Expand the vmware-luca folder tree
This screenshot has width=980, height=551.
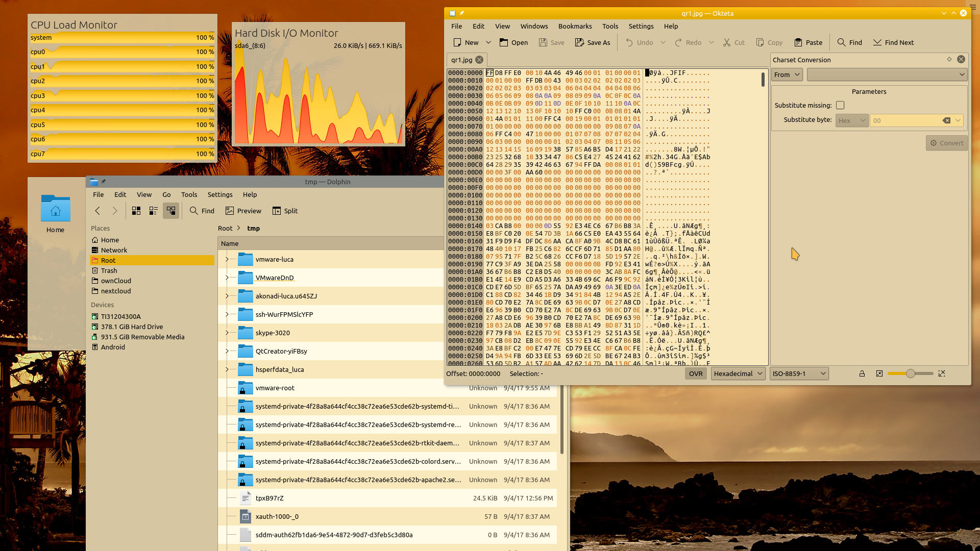click(227, 259)
